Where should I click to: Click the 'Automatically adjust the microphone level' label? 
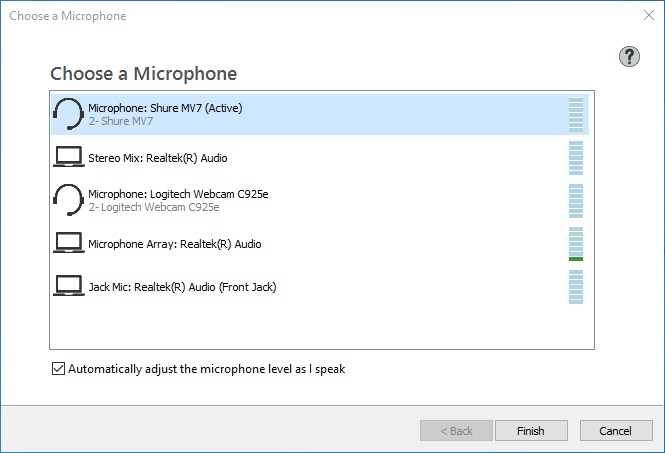coord(207,369)
